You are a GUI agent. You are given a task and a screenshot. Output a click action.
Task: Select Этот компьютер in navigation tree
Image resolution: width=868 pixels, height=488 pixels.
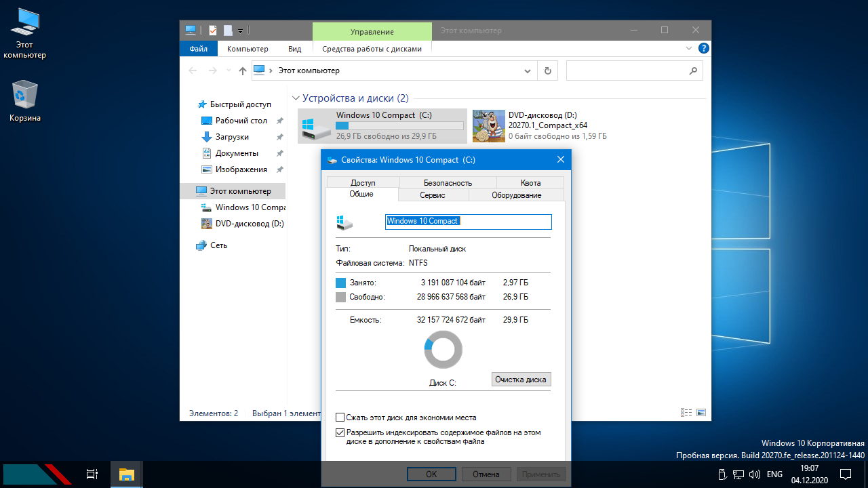(x=233, y=191)
